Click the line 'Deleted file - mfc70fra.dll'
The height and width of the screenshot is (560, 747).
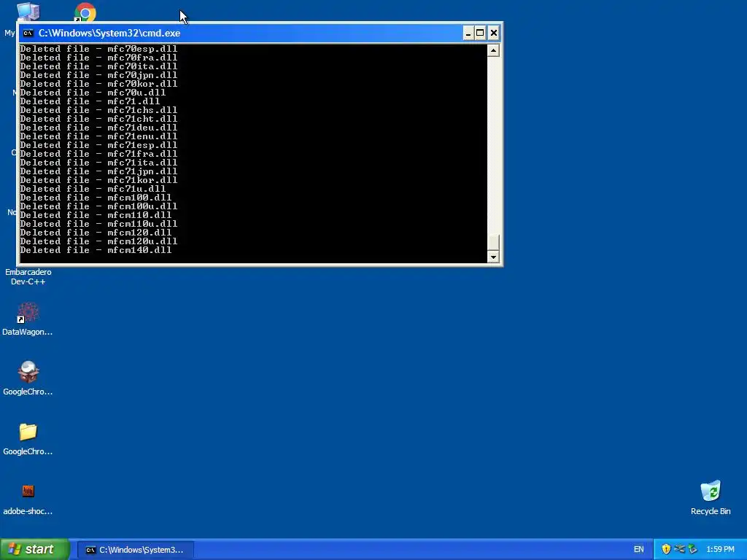pos(98,57)
